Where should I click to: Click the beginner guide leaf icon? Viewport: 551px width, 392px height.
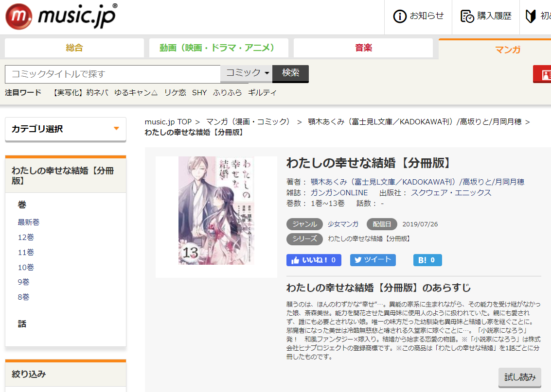[x=530, y=16]
